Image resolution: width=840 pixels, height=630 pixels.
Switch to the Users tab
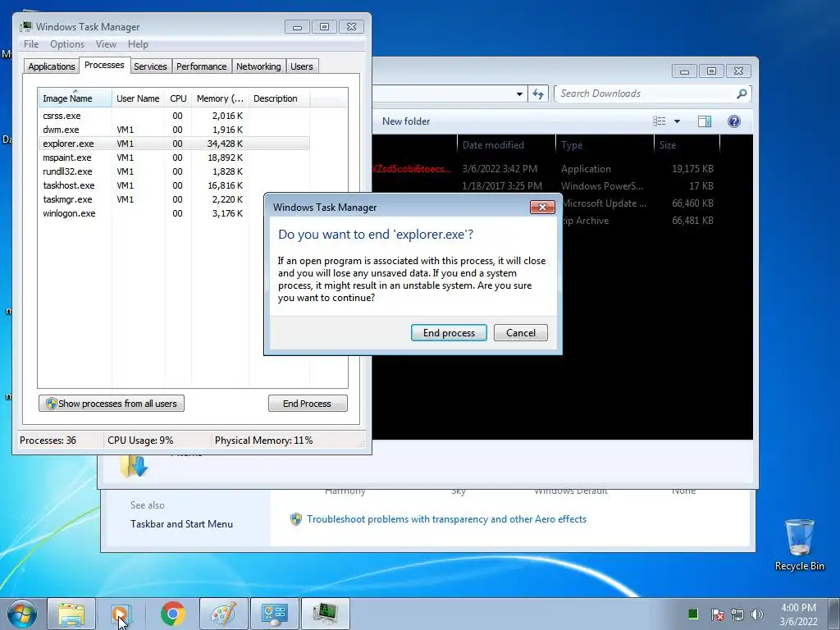[302, 66]
